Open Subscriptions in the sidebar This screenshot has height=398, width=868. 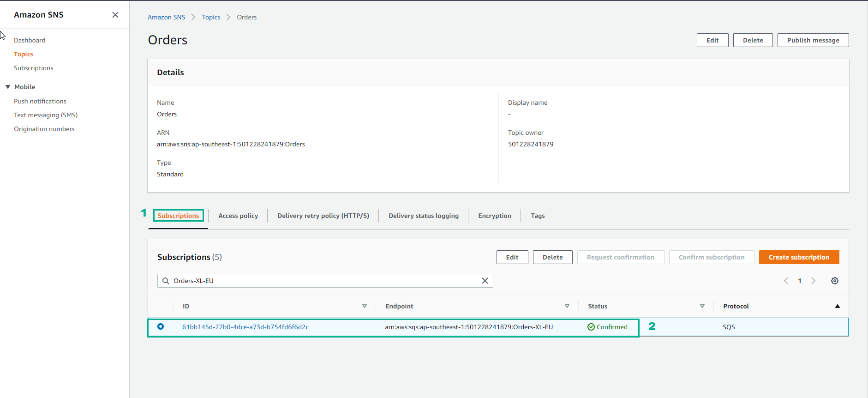[x=34, y=68]
